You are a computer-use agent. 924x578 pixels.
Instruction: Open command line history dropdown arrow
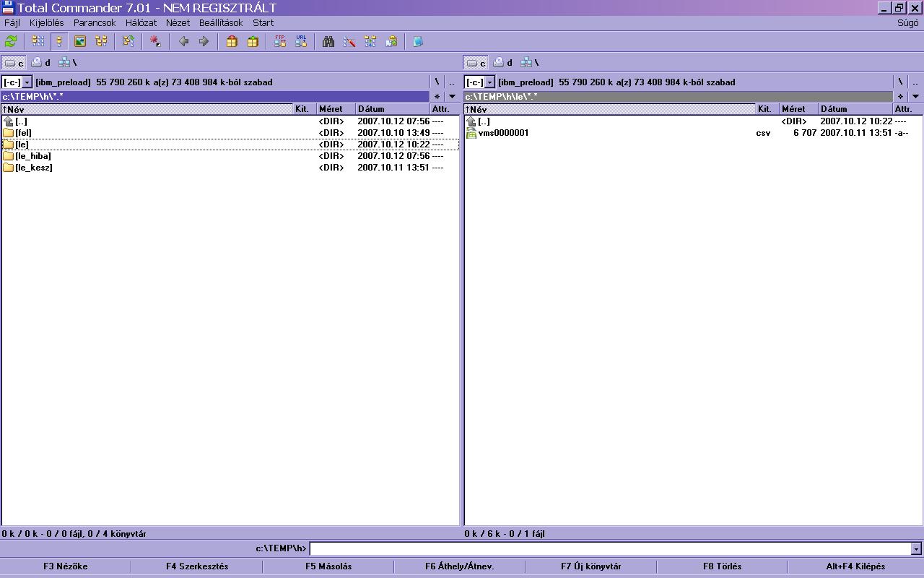917,549
